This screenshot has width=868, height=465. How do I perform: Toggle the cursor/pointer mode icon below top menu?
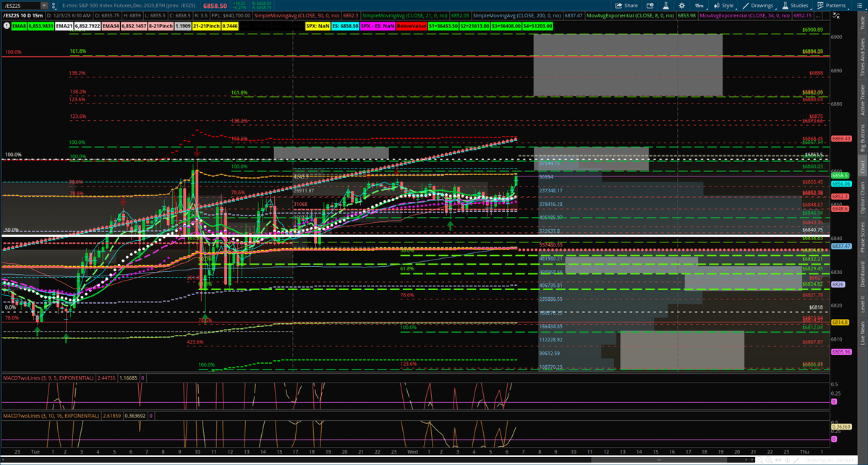836,16
